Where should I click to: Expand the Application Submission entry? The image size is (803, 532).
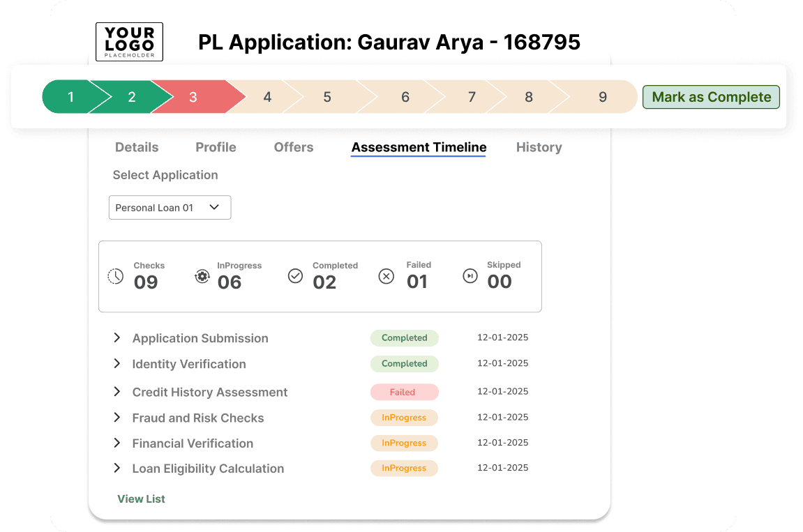point(117,337)
